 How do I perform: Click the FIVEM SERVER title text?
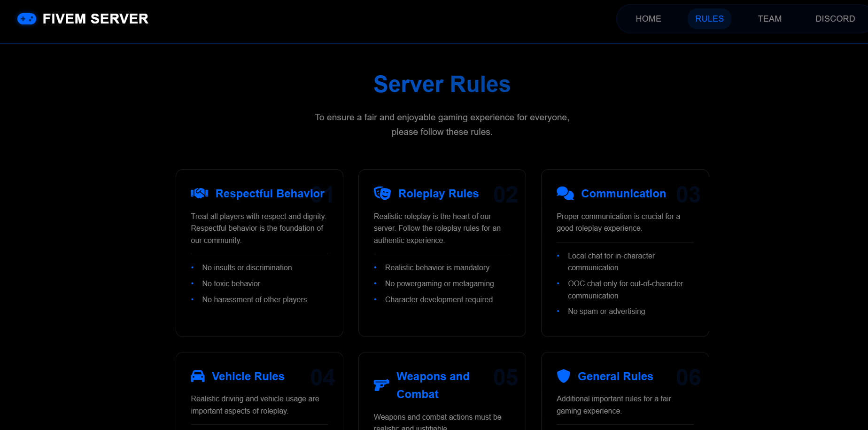pyautogui.click(x=95, y=19)
